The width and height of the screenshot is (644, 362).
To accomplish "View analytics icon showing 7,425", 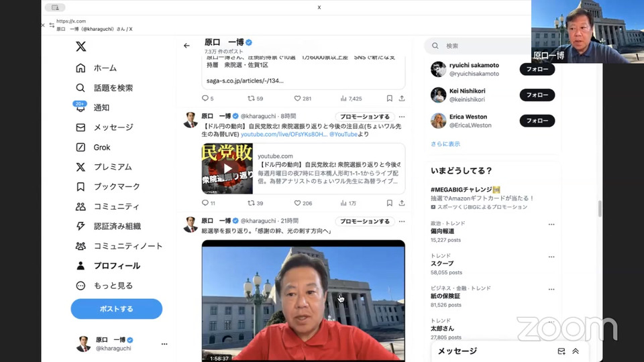I will (x=343, y=98).
